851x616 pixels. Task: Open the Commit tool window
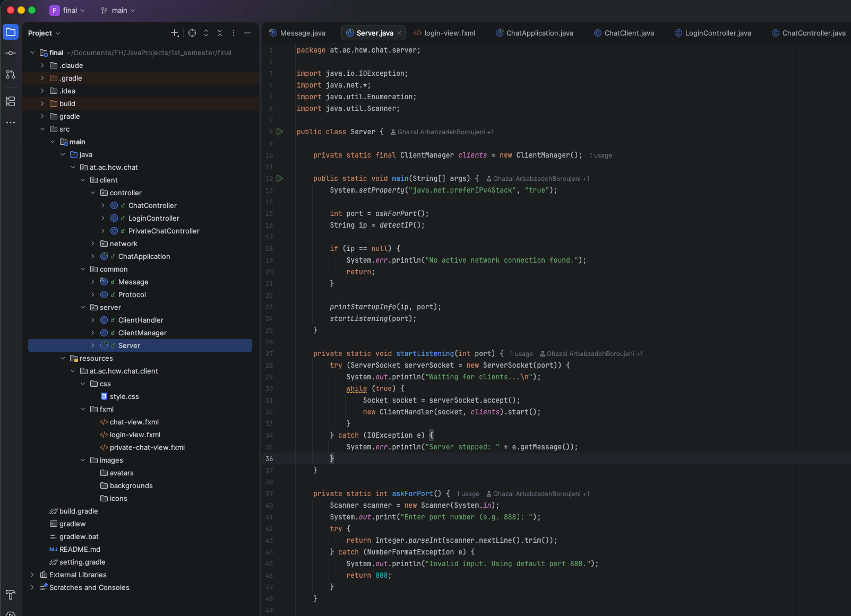11,53
